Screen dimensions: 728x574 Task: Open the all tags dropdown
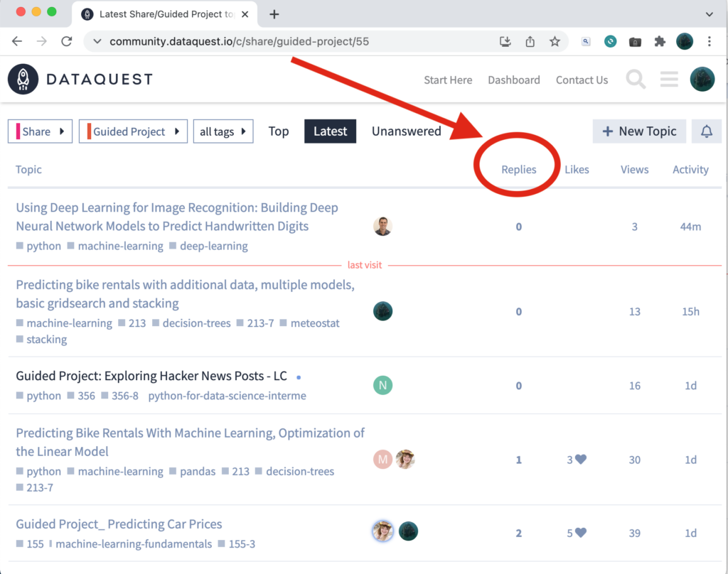[x=223, y=131]
